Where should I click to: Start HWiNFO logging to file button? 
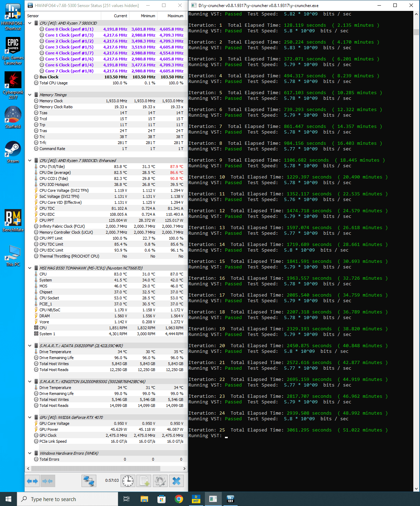point(144,481)
